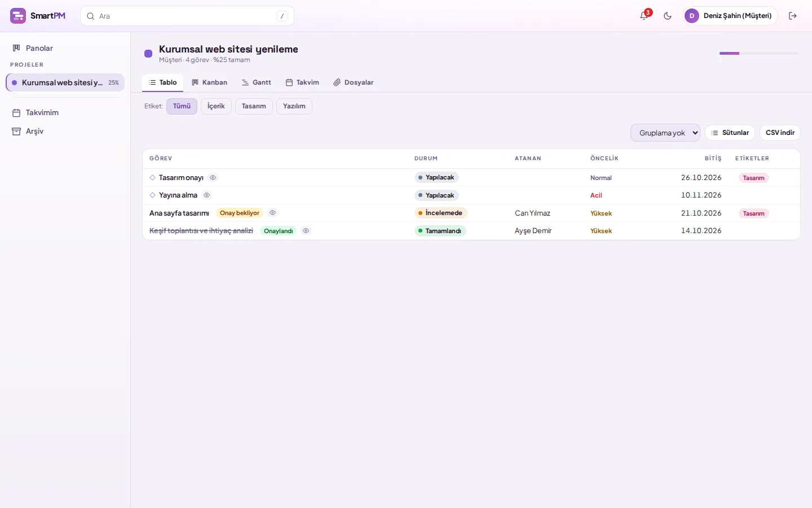Click the SmartPM logo
The width and height of the screenshot is (812, 508).
pos(38,16)
